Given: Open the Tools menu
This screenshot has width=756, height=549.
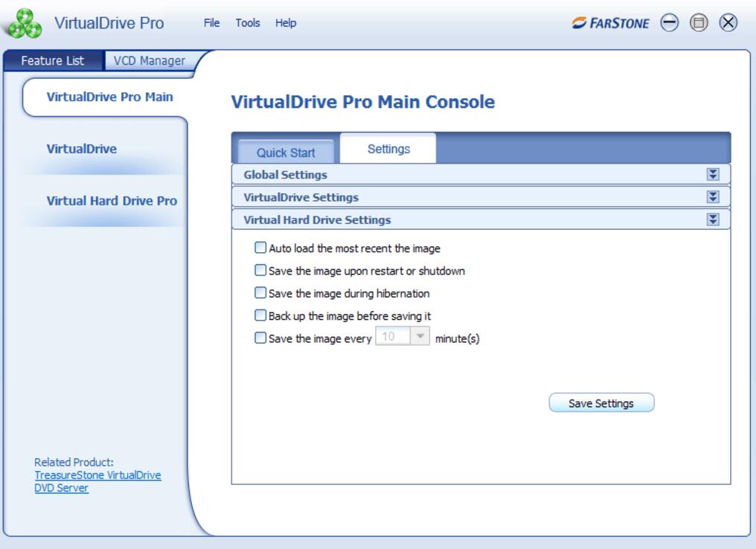Looking at the screenshot, I should coord(248,22).
